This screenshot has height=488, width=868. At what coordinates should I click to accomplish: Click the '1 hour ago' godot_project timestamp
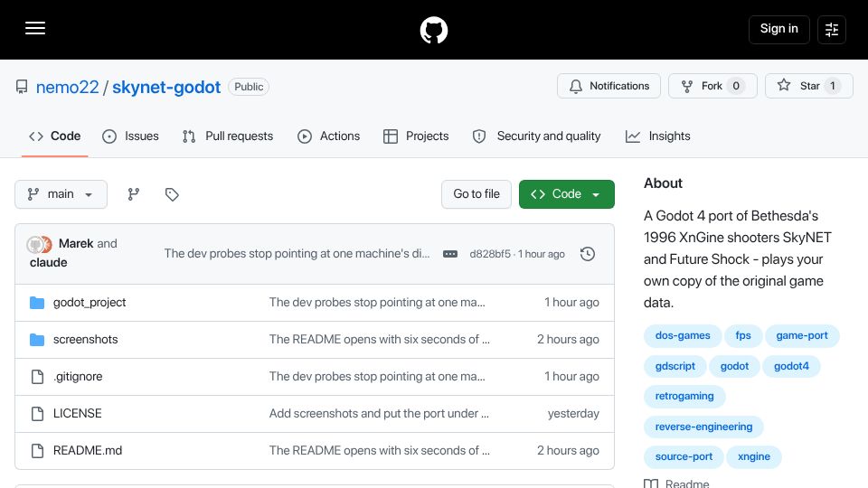(571, 303)
